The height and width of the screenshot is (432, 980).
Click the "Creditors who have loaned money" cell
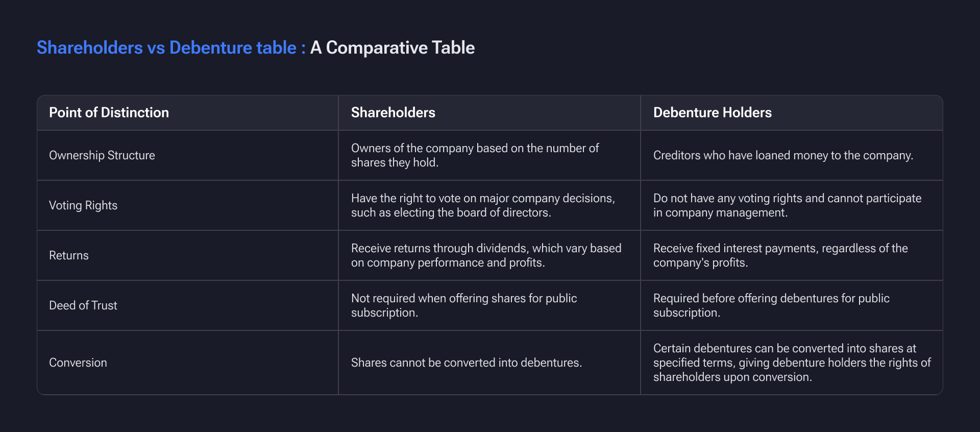click(x=783, y=156)
